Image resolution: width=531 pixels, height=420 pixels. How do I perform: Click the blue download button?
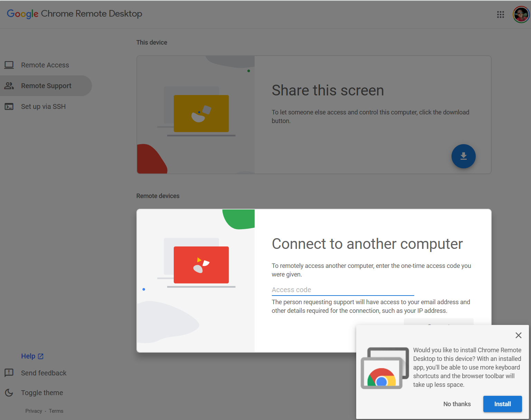coord(463,156)
